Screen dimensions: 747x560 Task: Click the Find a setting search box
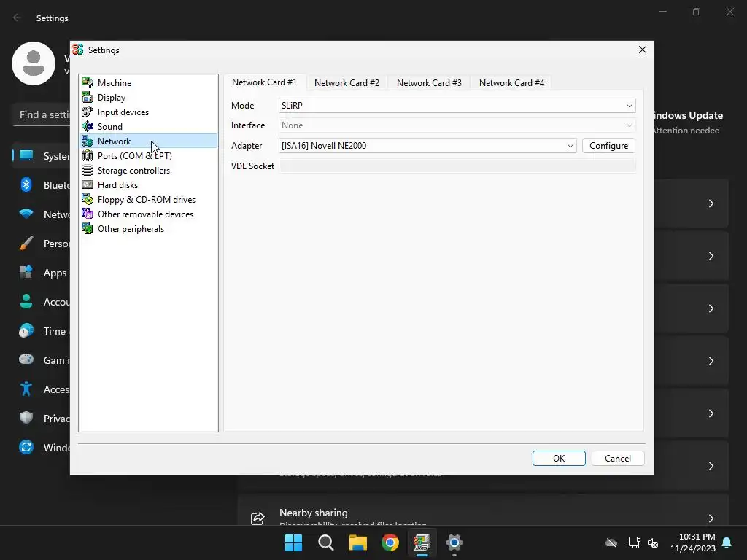(x=42, y=114)
